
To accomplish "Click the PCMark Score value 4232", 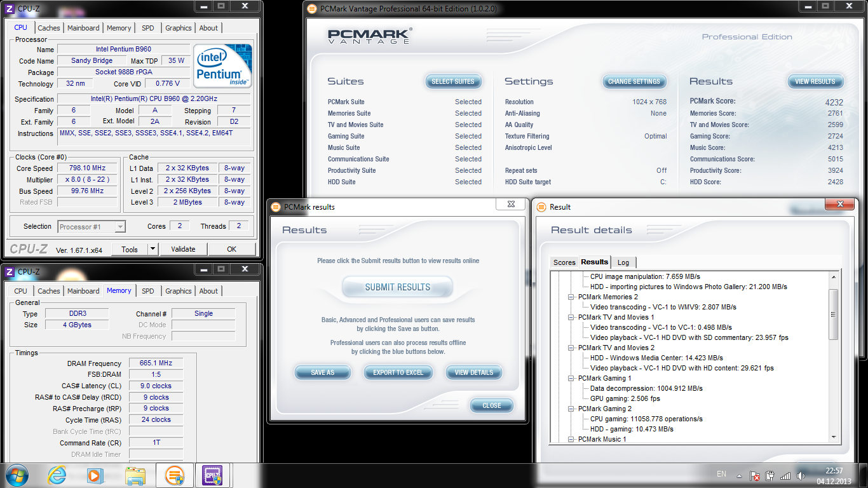I will 834,102.
